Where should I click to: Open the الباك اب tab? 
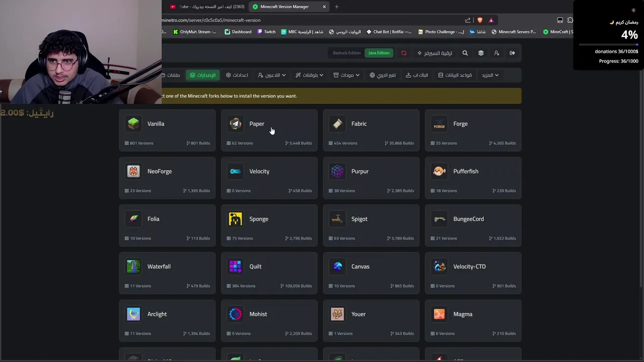[417, 75]
